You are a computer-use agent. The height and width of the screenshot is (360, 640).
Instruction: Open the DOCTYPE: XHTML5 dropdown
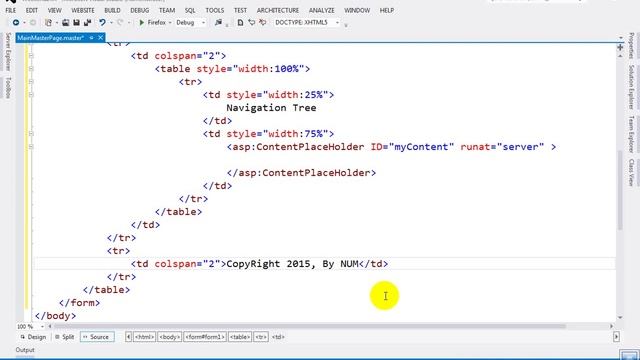coord(337,23)
